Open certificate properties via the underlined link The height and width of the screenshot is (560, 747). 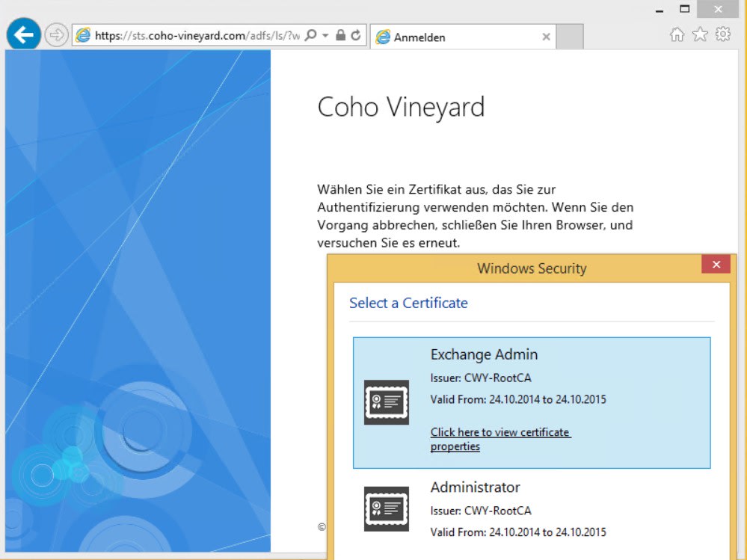click(500, 438)
